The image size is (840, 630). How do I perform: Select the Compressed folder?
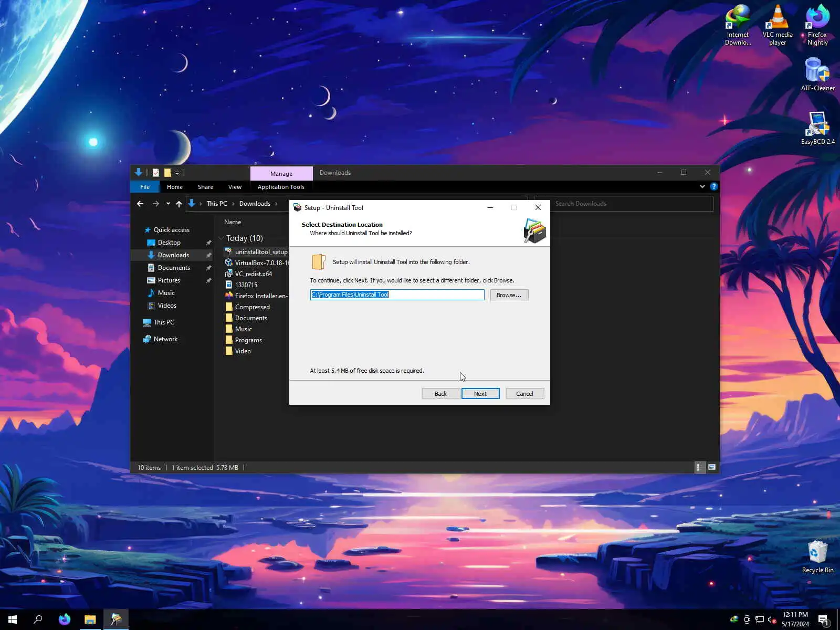pyautogui.click(x=247, y=307)
